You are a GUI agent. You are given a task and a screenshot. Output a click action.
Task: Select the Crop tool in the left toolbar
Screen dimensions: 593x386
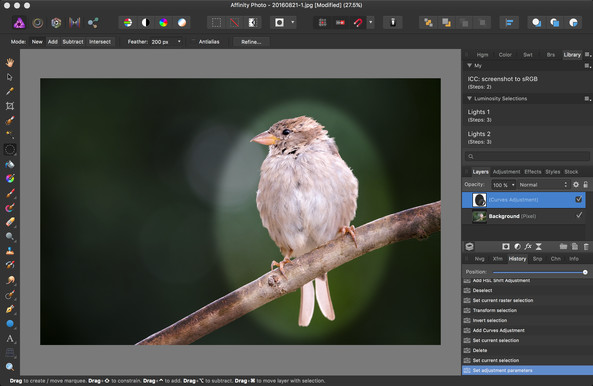coord(10,106)
